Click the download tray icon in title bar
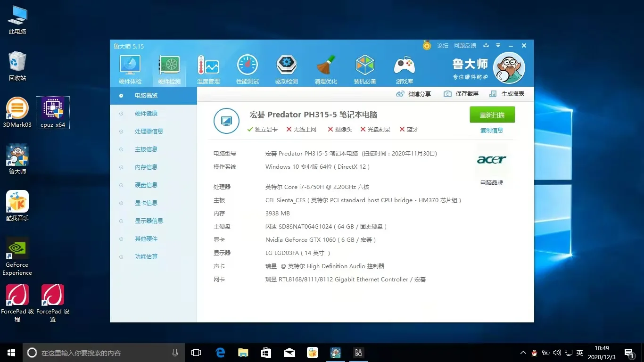Screen dimensions: 644x362 (486, 46)
